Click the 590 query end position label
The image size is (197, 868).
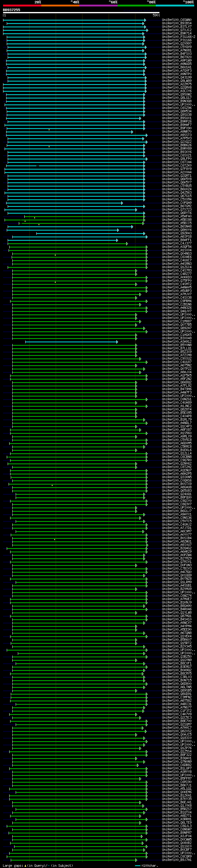coord(155,15)
